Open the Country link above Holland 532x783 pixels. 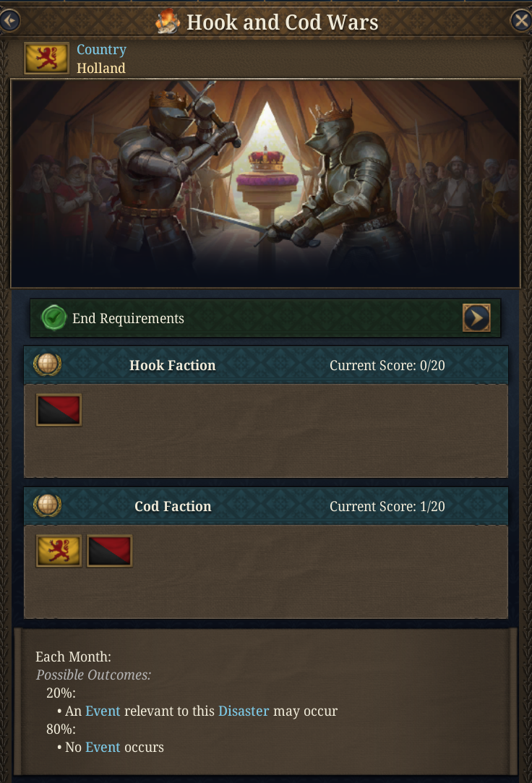(x=101, y=49)
